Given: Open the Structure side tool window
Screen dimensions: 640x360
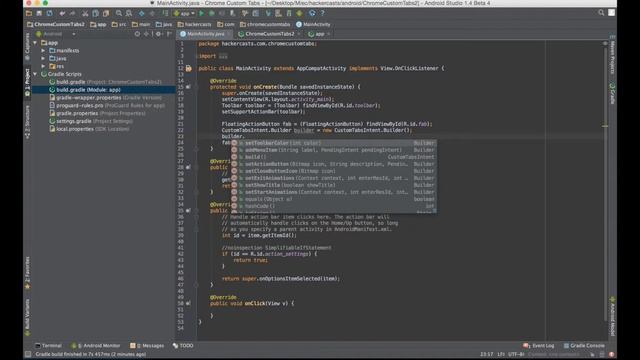Looking at the screenshot, I should click(x=27, y=122).
